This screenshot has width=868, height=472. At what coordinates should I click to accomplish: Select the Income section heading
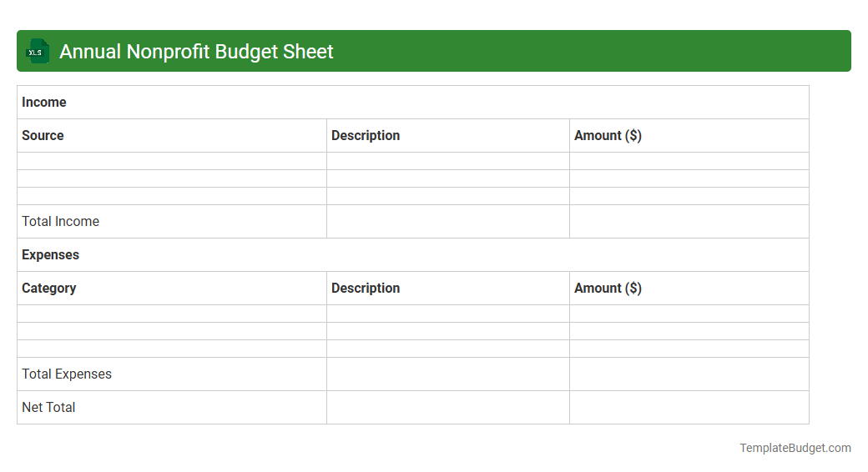tap(43, 103)
